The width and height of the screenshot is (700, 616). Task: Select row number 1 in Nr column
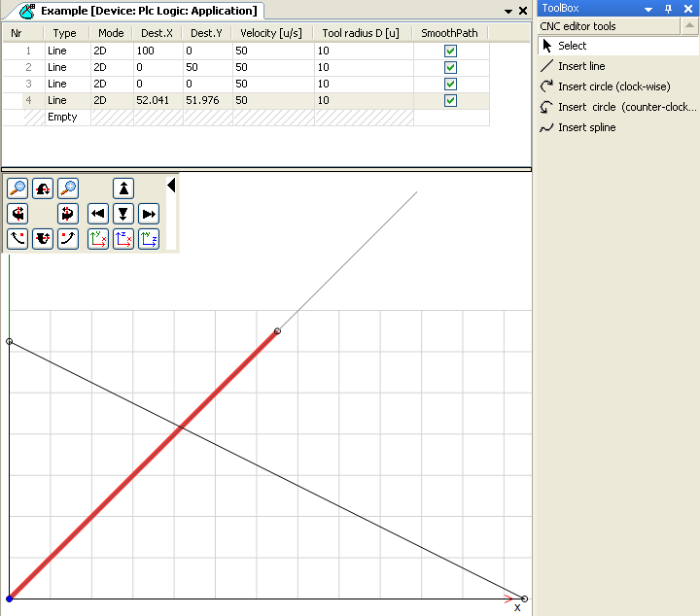click(x=28, y=51)
